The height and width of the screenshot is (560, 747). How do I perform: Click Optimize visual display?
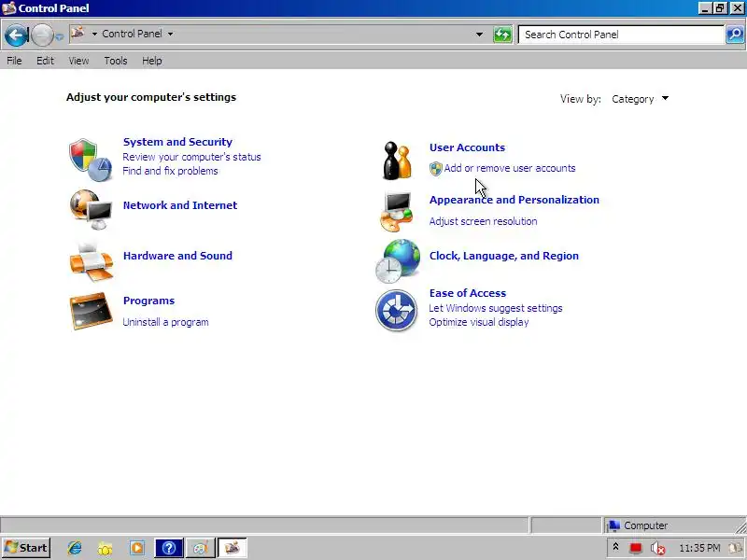(479, 322)
